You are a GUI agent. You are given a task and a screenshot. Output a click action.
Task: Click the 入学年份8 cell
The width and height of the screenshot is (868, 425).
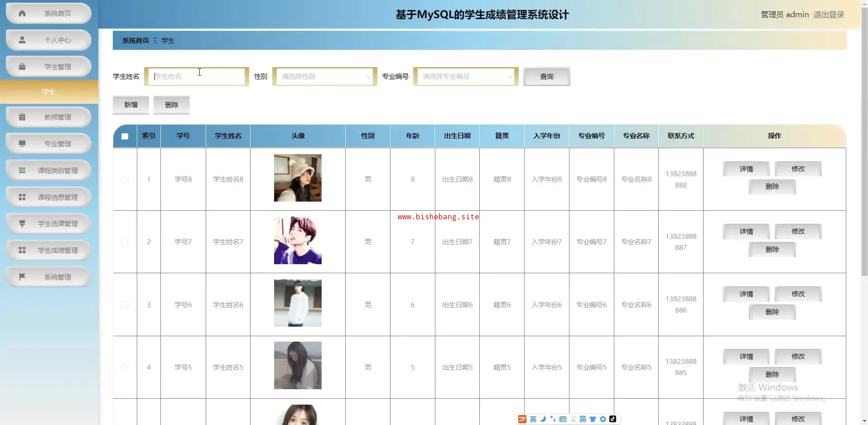[x=547, y=179]
